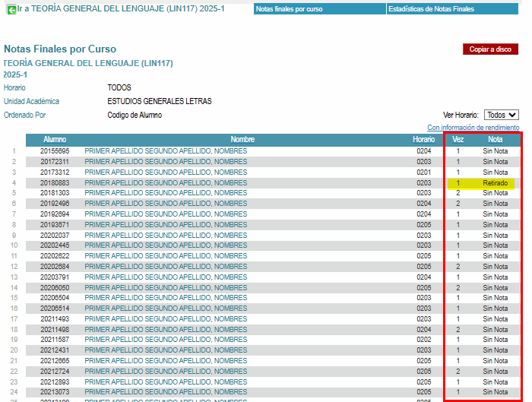
Task: Go to TEORÍA GENERAL DEL LENGUAJE course link
Action: click(122, 9)
